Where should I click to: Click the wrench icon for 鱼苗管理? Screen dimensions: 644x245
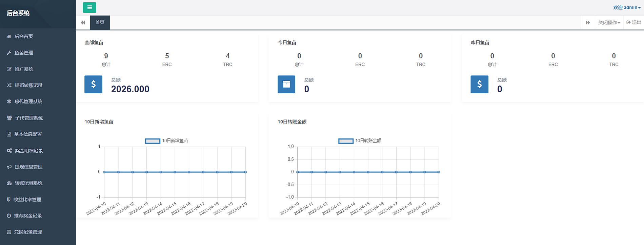[9, 53]
